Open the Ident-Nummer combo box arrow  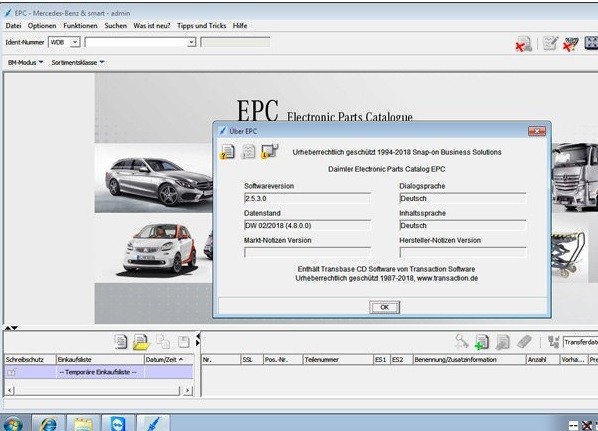click(x=191, y=42)
